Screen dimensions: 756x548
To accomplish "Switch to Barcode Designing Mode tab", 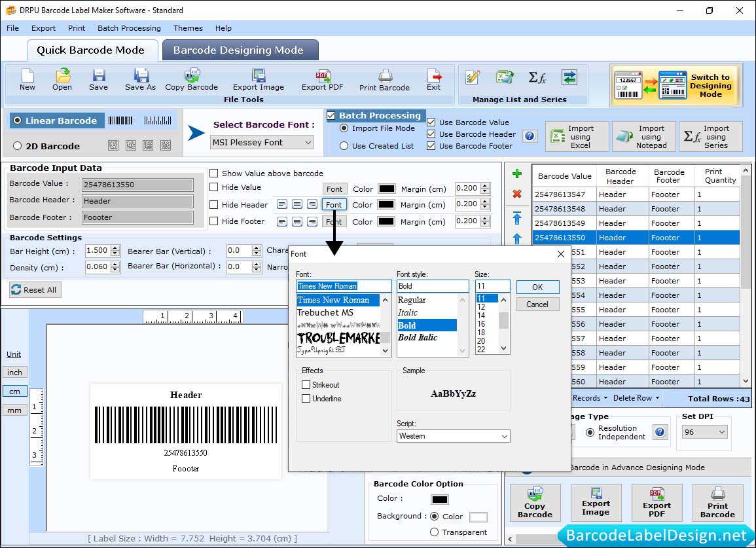I will pos(240,50).
